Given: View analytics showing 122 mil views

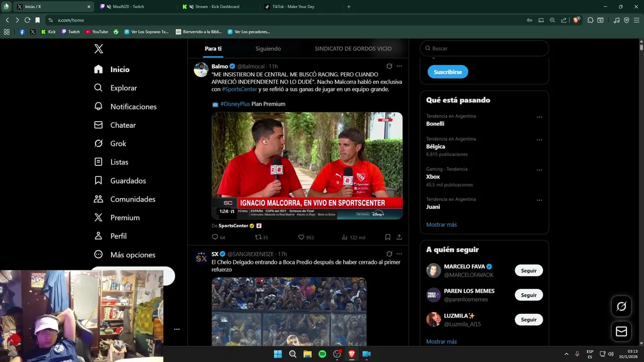Looking at the screenshot, I should coord(353,237).
